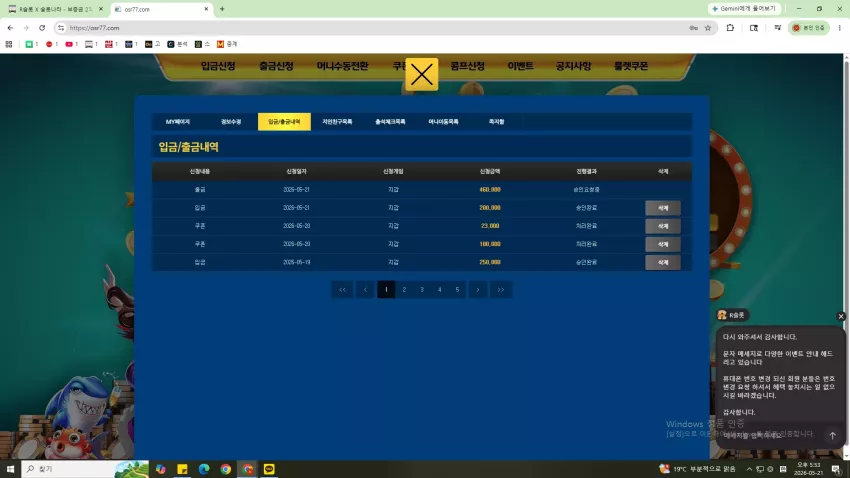Switch to the 정보수정 tab
The image size is (850, 478).
click(x=231, y=122)
